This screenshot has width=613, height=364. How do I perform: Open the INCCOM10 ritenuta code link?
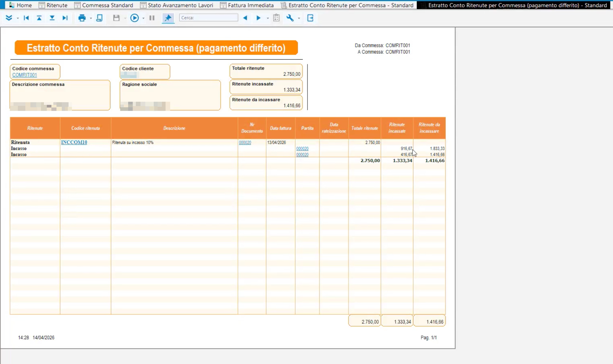74,142
